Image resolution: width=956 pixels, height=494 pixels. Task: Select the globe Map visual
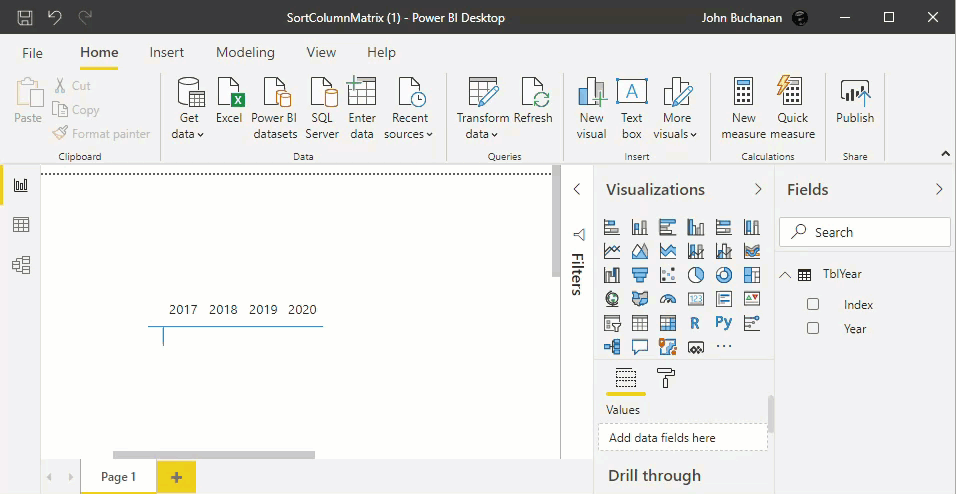pos(612,299)
